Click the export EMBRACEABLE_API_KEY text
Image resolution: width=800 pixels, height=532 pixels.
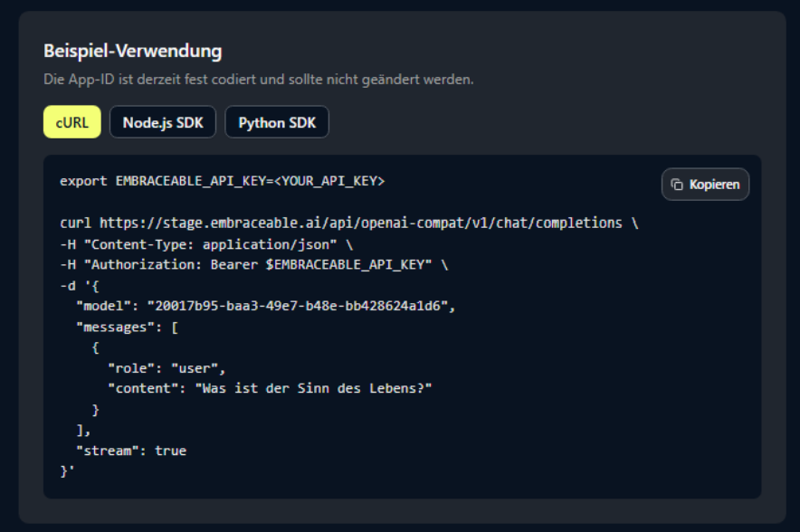coord(163,181)
